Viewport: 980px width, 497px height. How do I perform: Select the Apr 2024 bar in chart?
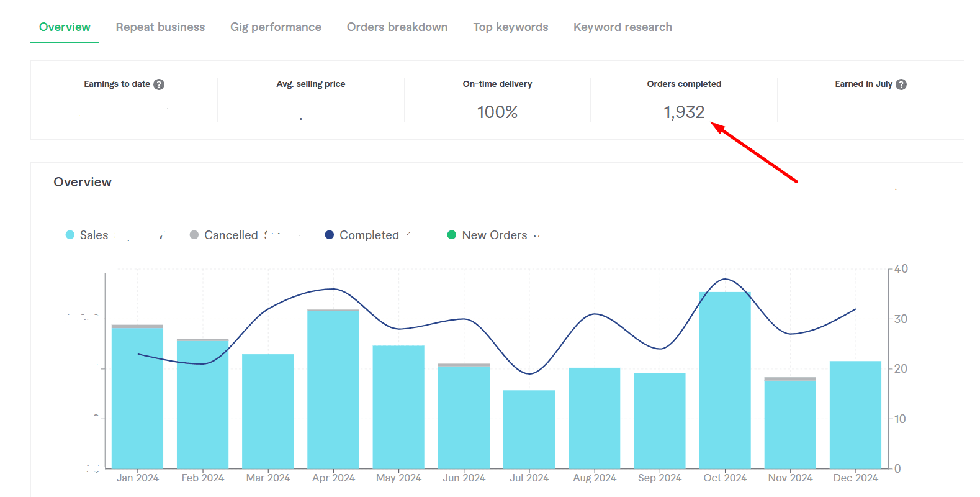click(x=333, y=390)
